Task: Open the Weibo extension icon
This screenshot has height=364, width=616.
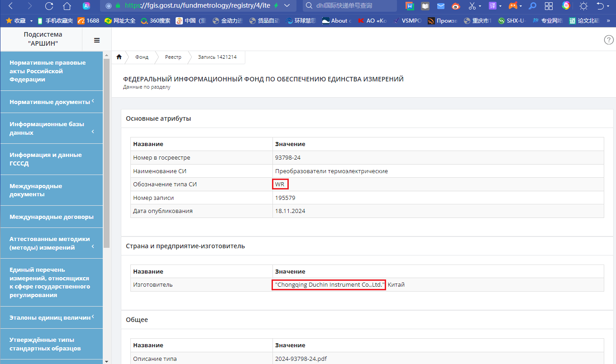Action: [x=456, y=6]
